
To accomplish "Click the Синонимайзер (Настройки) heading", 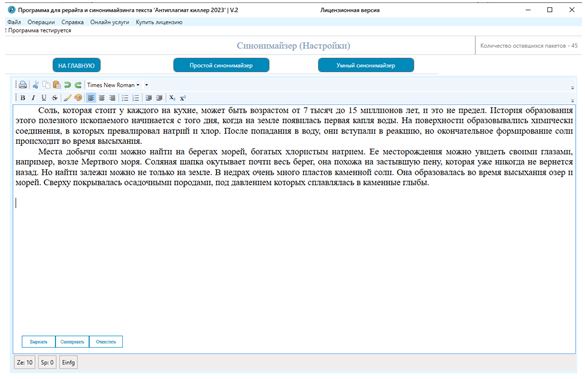I will pos(293,46).
